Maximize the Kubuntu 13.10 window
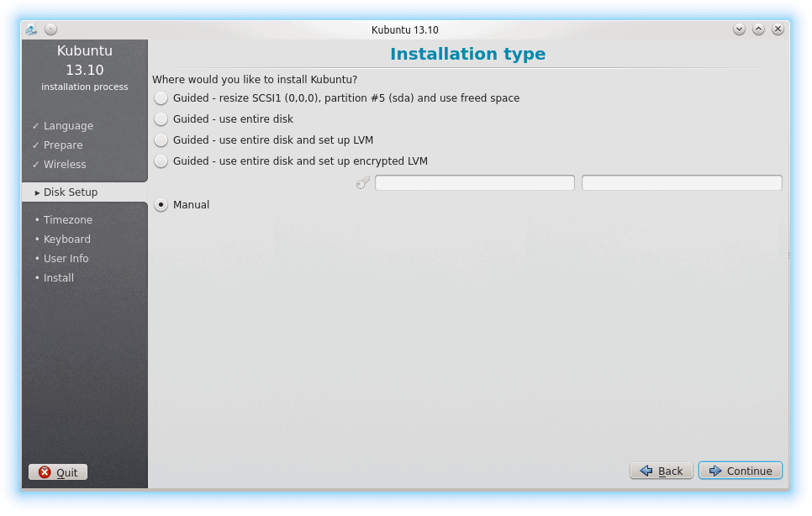This screenshot has height=516, width=812. (758, 29)
